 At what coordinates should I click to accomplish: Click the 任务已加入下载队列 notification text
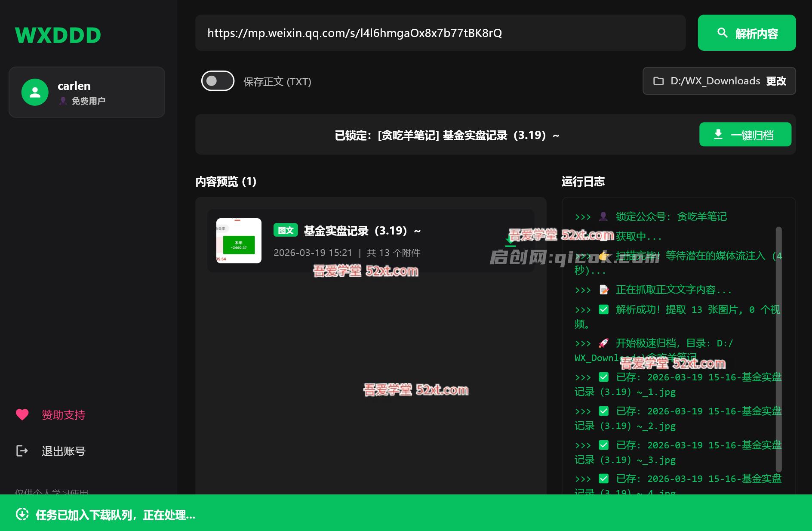pyautogui.click(x=115, y=515)
